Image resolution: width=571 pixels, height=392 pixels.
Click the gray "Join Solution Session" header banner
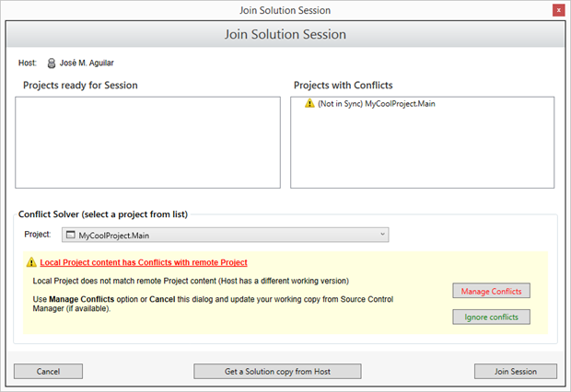click(285, 35)
